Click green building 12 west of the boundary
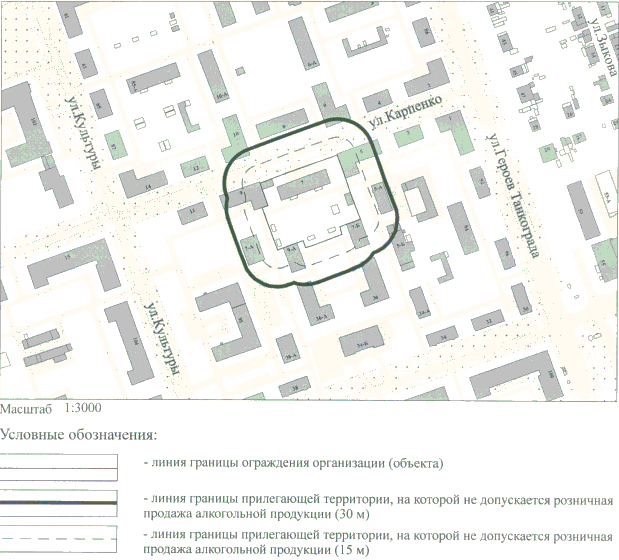The width and height of the screenshot is (619, 560). click(196, 167)
